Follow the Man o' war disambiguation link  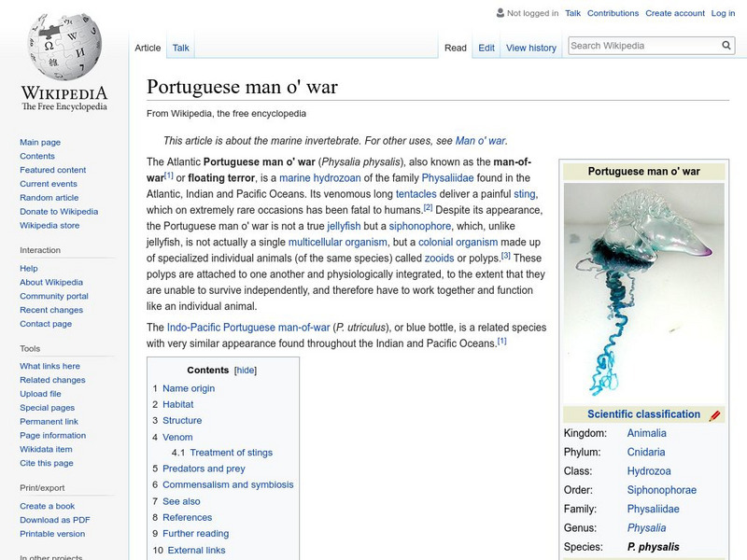480,141
